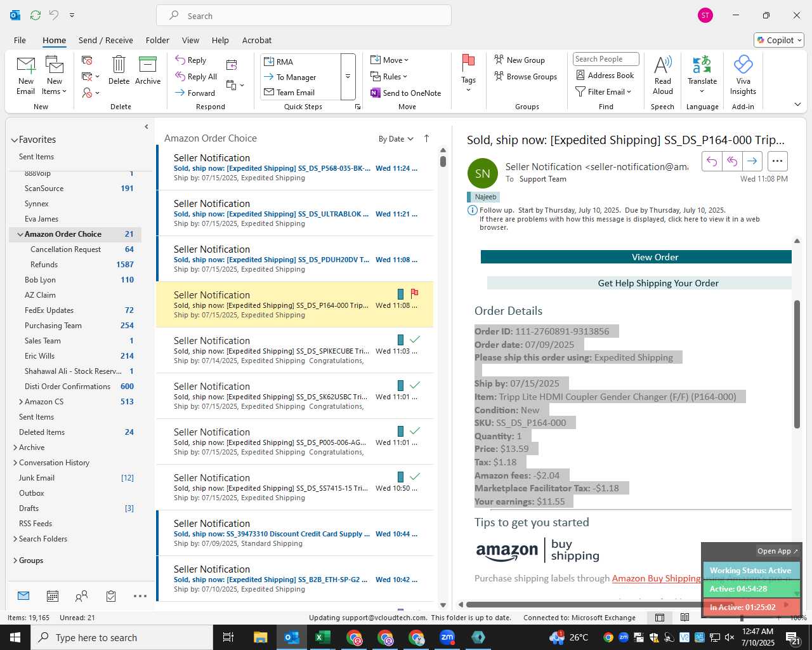Open the Clean Up dropdown
This screenshot has height=650, width=812.
pos(91,77)
